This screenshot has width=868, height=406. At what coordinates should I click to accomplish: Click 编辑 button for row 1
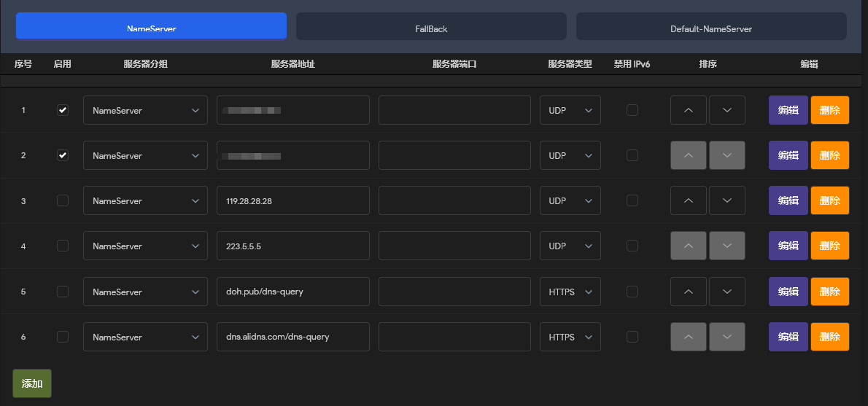click(x=788, y=110)
